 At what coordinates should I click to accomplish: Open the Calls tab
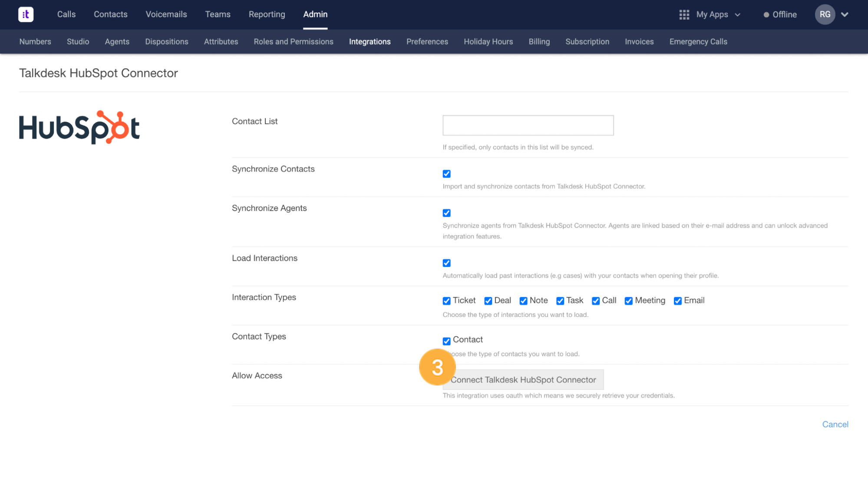pos(66,14)
